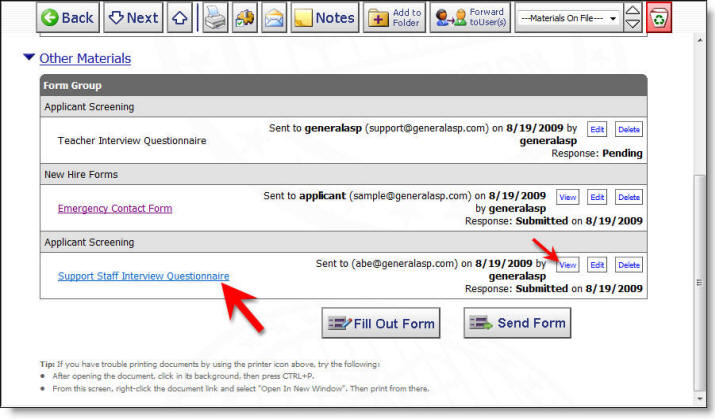Click the Send Form button
Image resolution: width=715 pixels, height=419 pixels.
pyautogui.click(x=518, y=323)
